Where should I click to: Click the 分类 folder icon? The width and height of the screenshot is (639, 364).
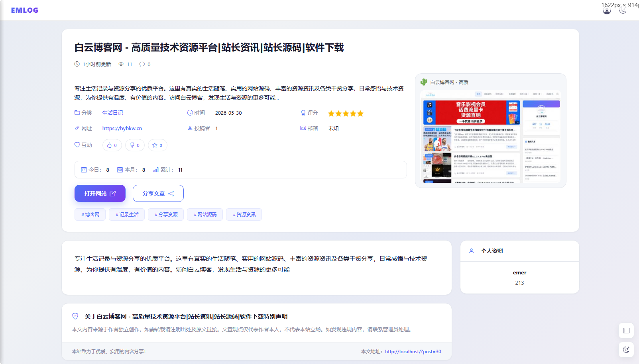[x=77, y=113]
